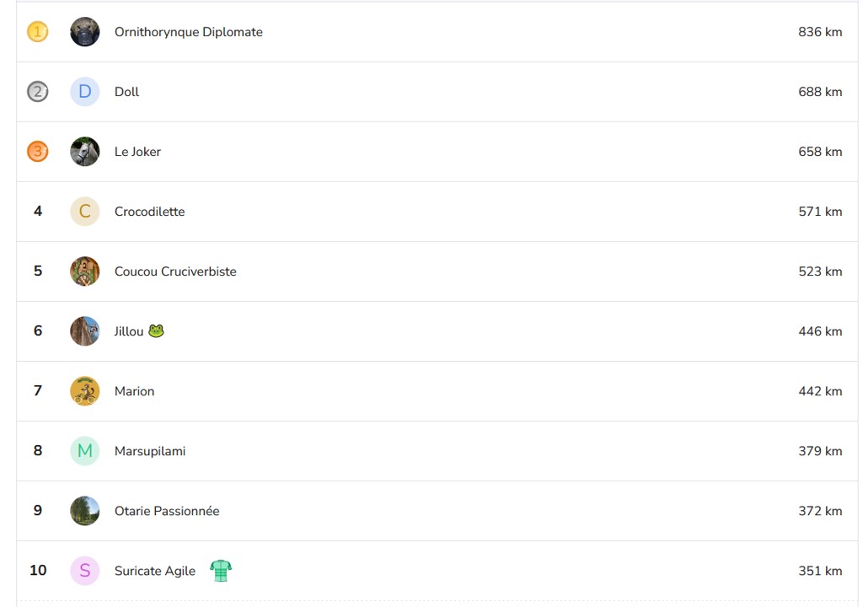The image size is (868, 607).
Task: Click the gold first-place medal icon
Action: [37, 32]
